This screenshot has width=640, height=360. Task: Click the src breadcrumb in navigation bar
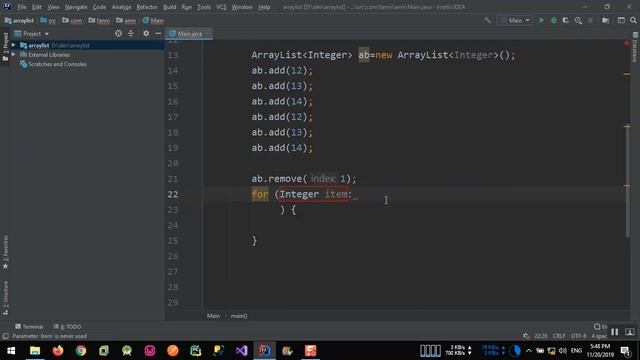click(x=48, y=20)
